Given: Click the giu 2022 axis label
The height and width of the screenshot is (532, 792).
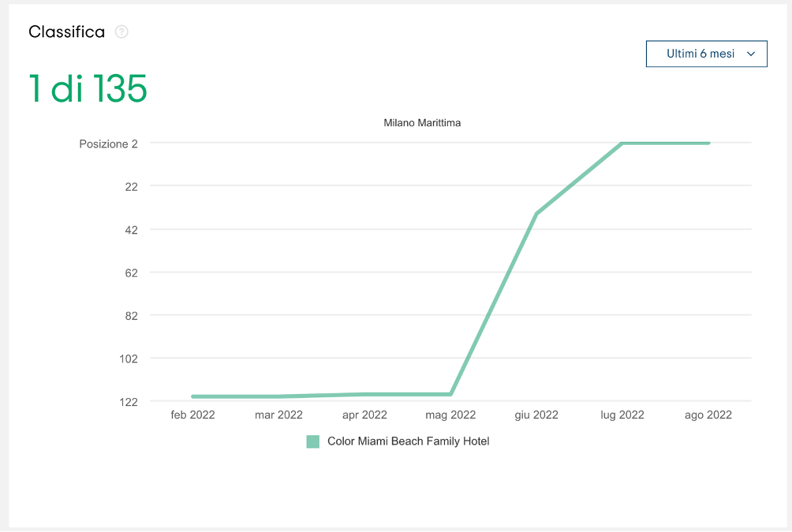Looking at the screenshot, I should (536, 415).
